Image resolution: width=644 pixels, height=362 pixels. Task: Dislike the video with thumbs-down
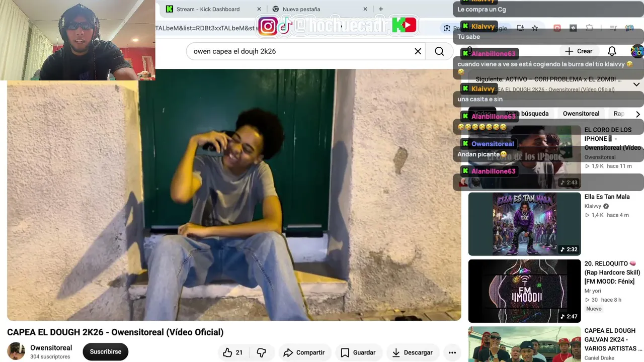coord(261,352)
